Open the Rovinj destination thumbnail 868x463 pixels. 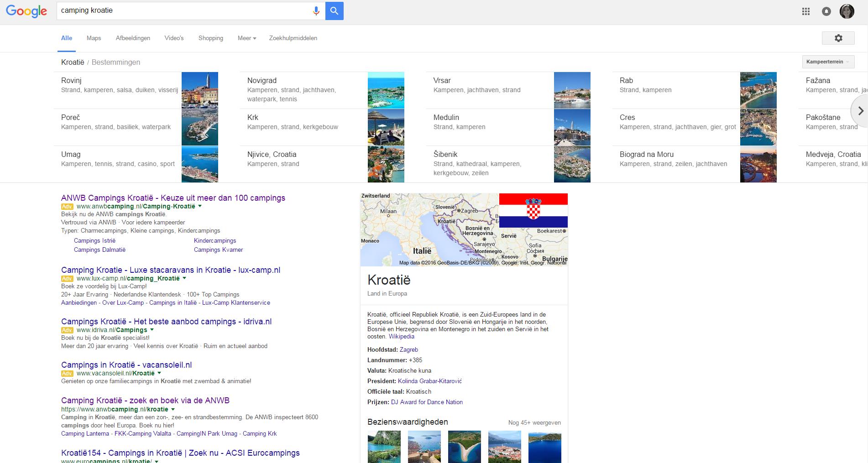click(200, 90)
